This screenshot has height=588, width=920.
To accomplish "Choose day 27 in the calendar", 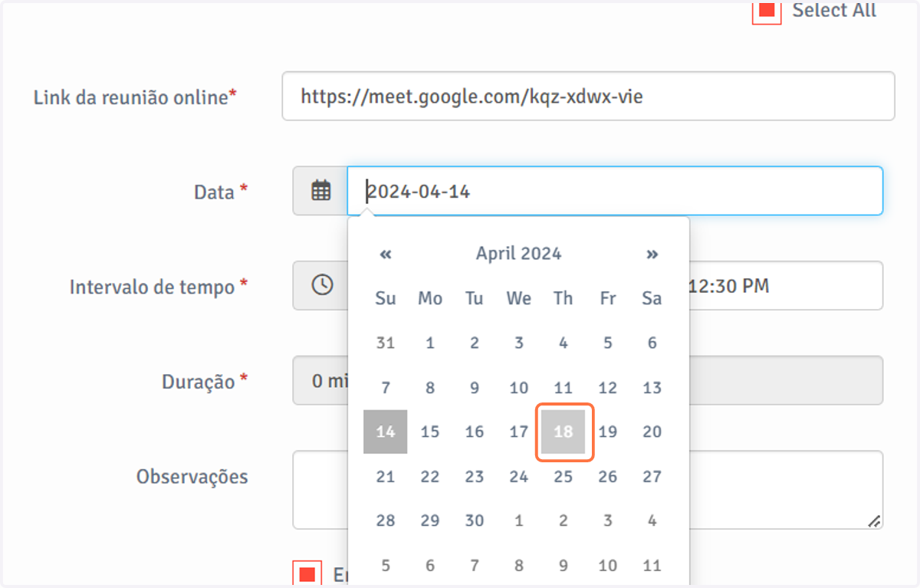I will (x=652, y=476).
